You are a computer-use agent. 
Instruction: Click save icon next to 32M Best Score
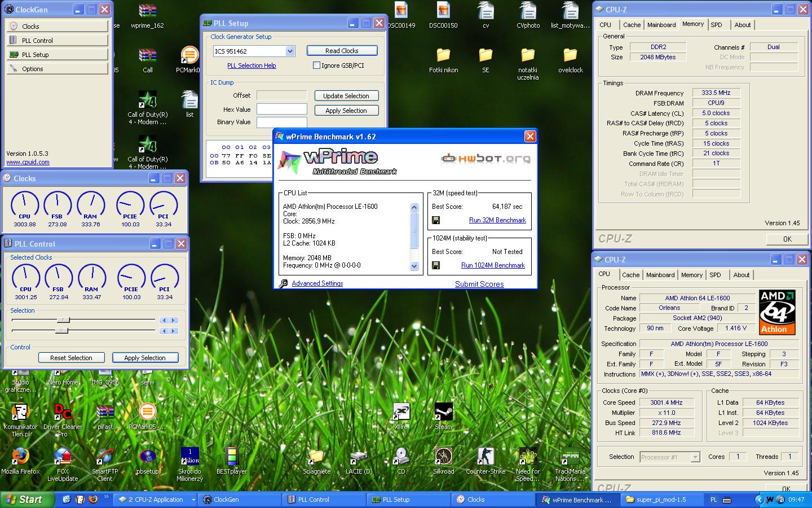click(436, 220)
